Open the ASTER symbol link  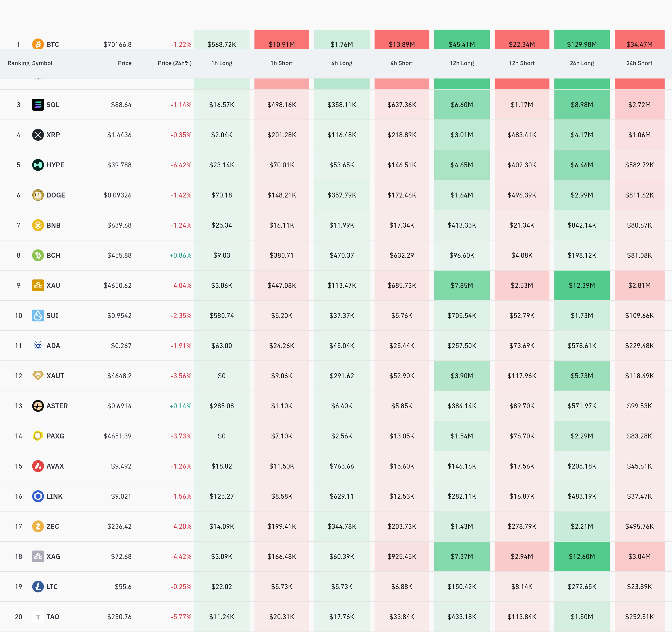click(x=57, y=406)
